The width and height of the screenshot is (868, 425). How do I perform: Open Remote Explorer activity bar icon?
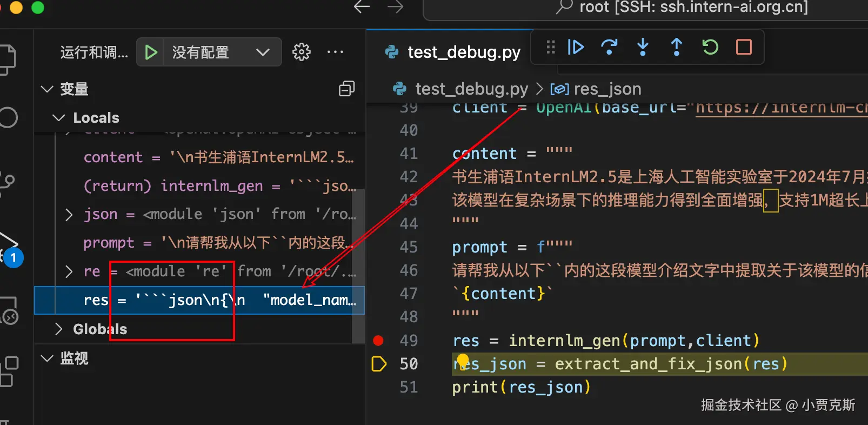(x=9, y=309)
